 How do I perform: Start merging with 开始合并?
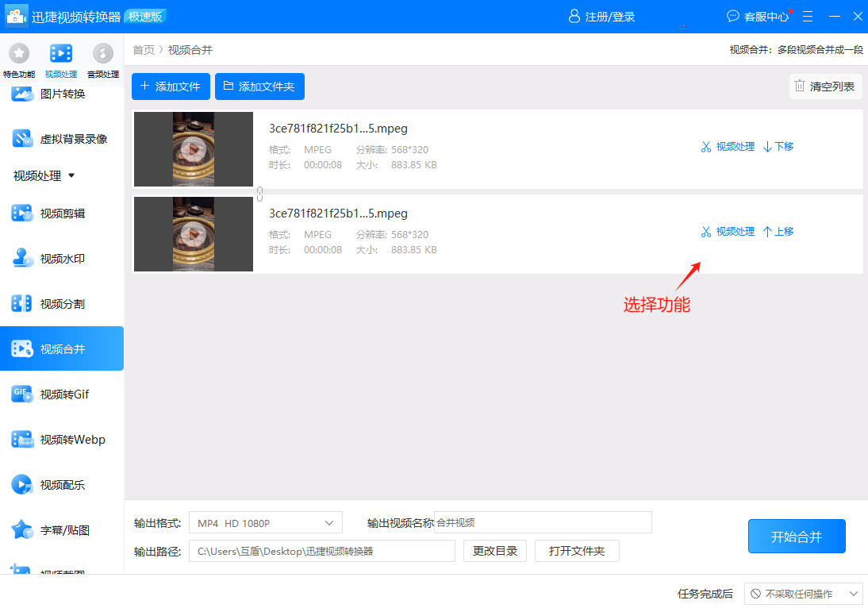point(797,536)
